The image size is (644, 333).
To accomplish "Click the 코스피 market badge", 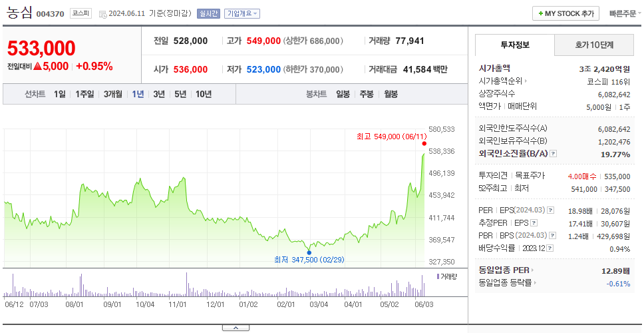I will [80, 13].
